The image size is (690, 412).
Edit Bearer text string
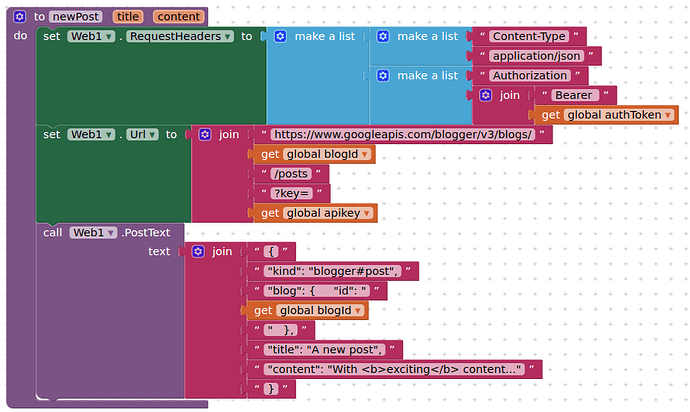click(x=575, y=95)
